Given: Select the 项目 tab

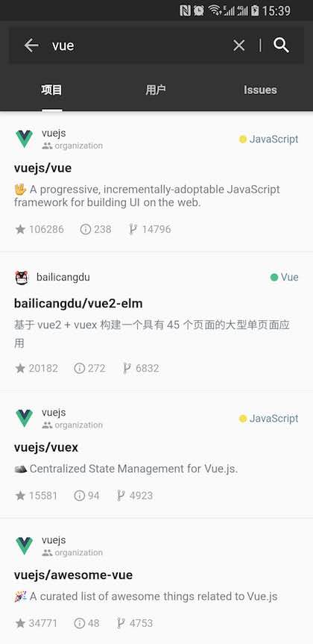Looking at the screenshot, I should pos(51,90).
